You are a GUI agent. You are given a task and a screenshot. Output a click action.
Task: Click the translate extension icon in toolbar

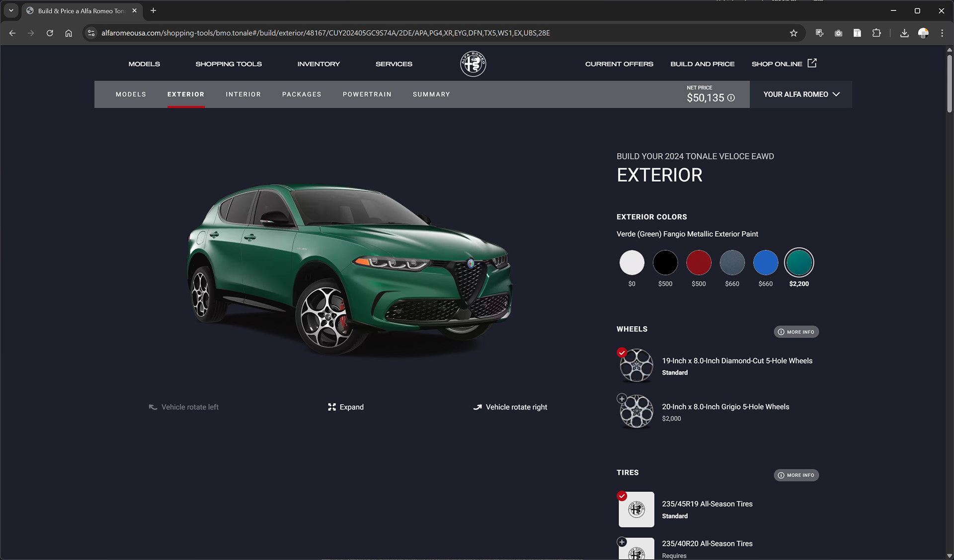click(819, 33)
